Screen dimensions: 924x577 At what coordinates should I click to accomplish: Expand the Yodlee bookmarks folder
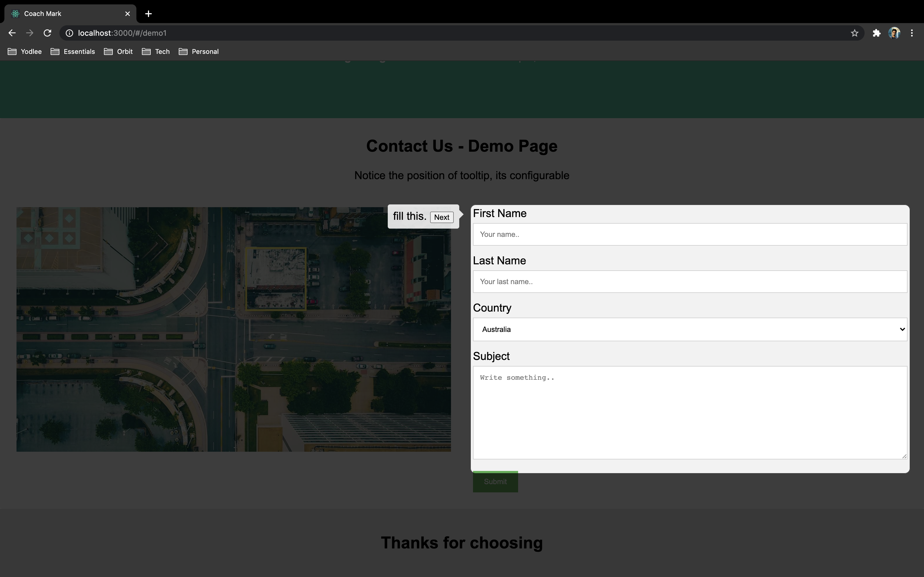click(25, 52)
